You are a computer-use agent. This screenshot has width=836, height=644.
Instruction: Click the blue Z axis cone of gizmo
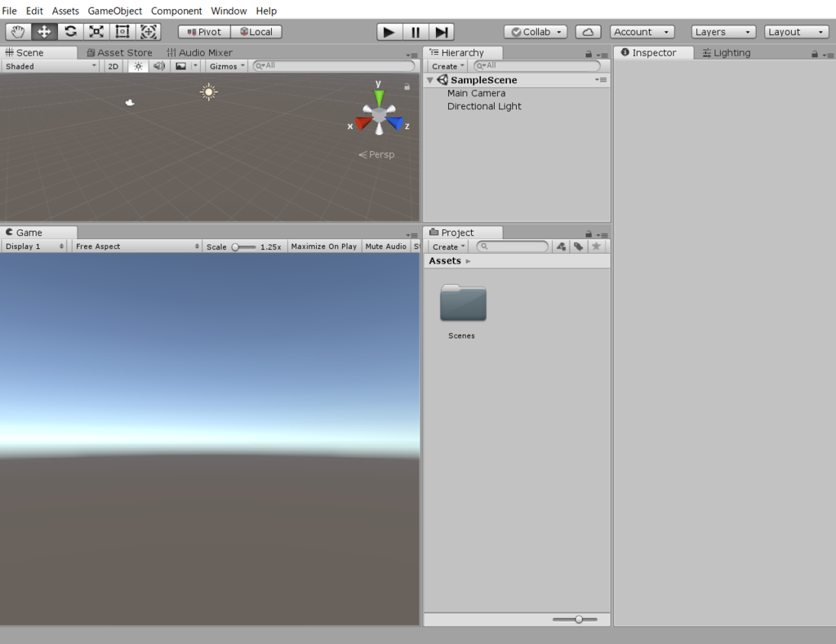tap(395, 124)
